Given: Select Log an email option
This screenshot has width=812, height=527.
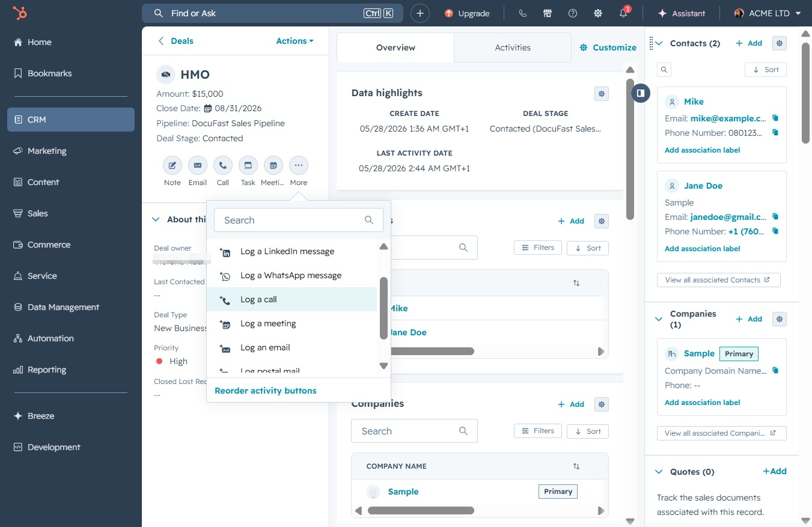Looking at the screenshot, I should click(x=292, y=347).
